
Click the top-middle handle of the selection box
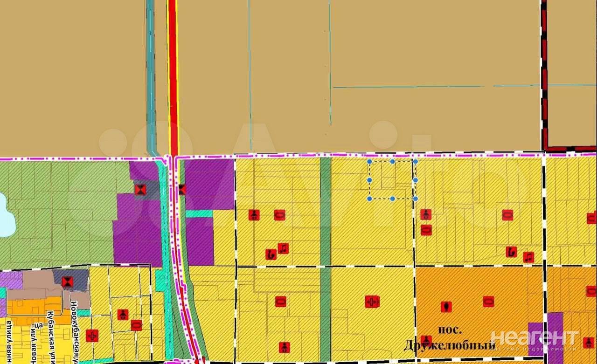click(392, 162)
